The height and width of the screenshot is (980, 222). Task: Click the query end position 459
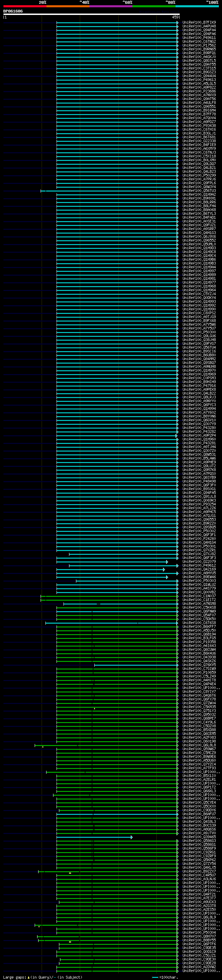coord(175,17)
